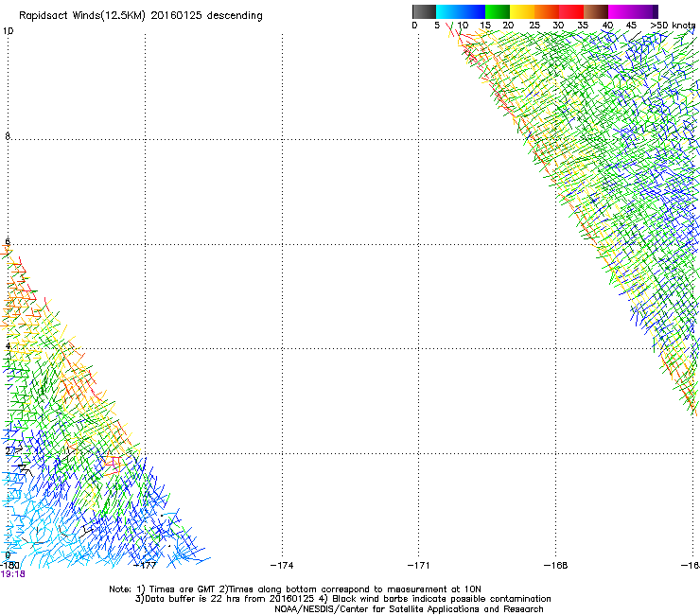Click the orange 25-30 knots color band

547,11
